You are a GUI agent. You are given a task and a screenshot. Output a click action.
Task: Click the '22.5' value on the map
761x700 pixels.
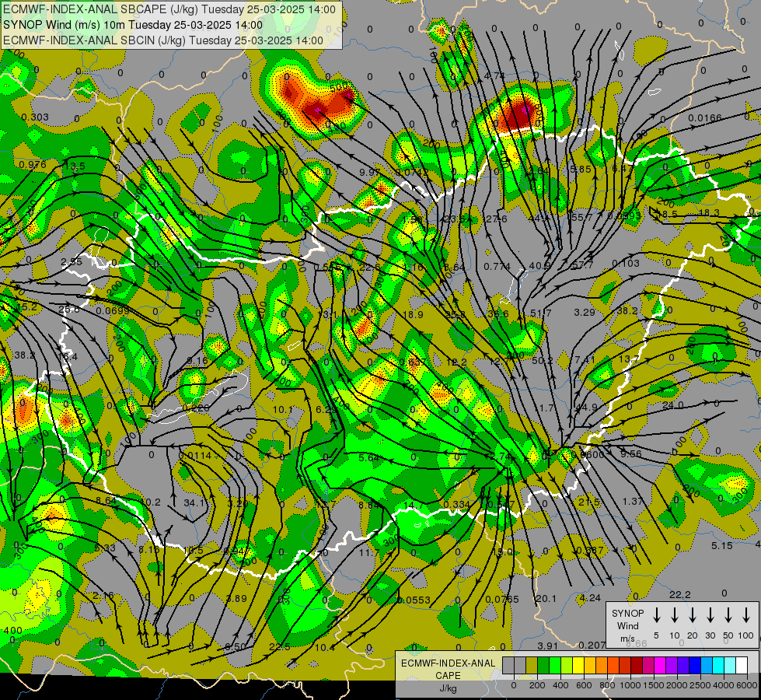pyautogui.click(x=280, y=646)
